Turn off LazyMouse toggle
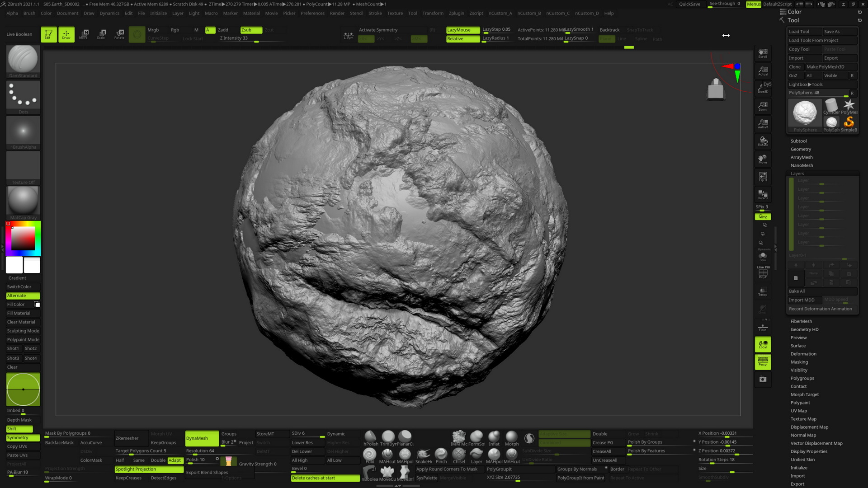Image resolution: width=868 pixels, height=488 pixels. pyautogui.click(x=462, y=30)
